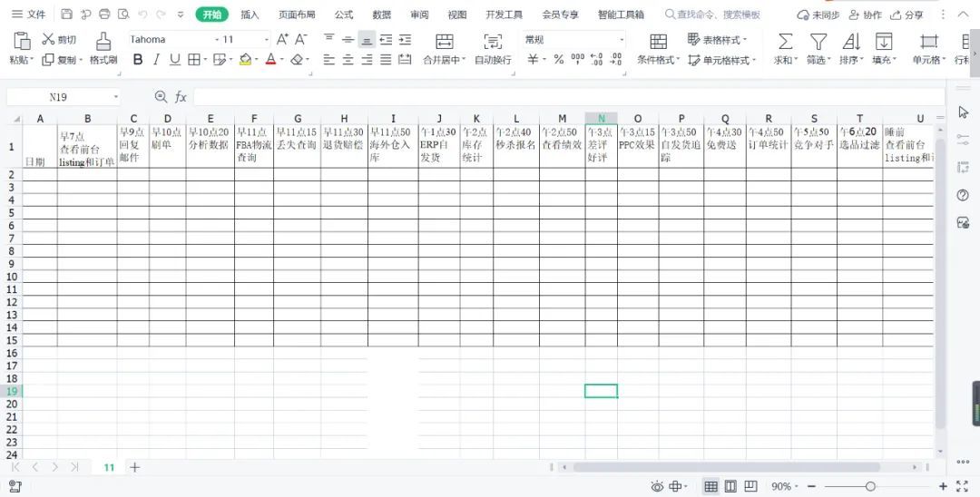The width and height of the screenshot is (980, 497).
Task: Expand the 合并居中 dropdown arrow
Action: (x=463, y=60)
